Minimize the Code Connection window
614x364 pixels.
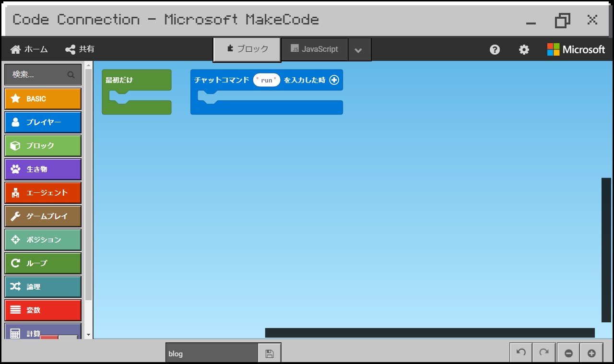531,23
